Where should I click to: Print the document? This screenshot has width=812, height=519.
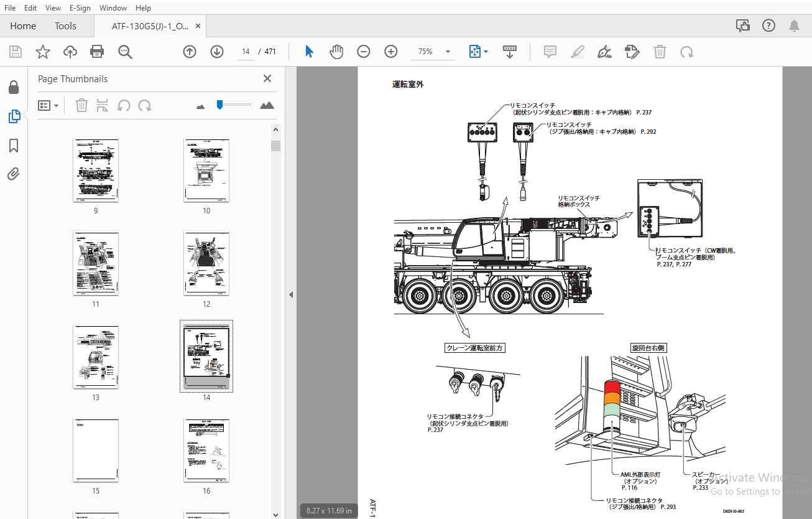pyautogui.click(x=97, y=52)
